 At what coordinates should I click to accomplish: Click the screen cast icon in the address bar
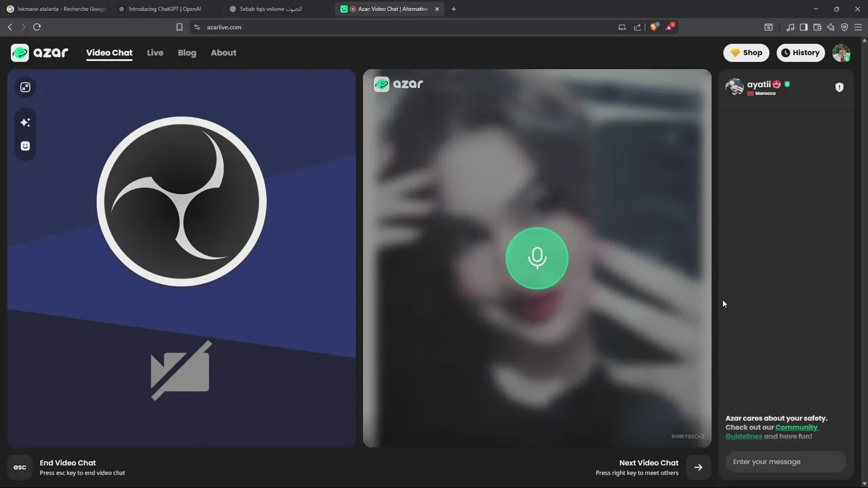pos(622,27)
